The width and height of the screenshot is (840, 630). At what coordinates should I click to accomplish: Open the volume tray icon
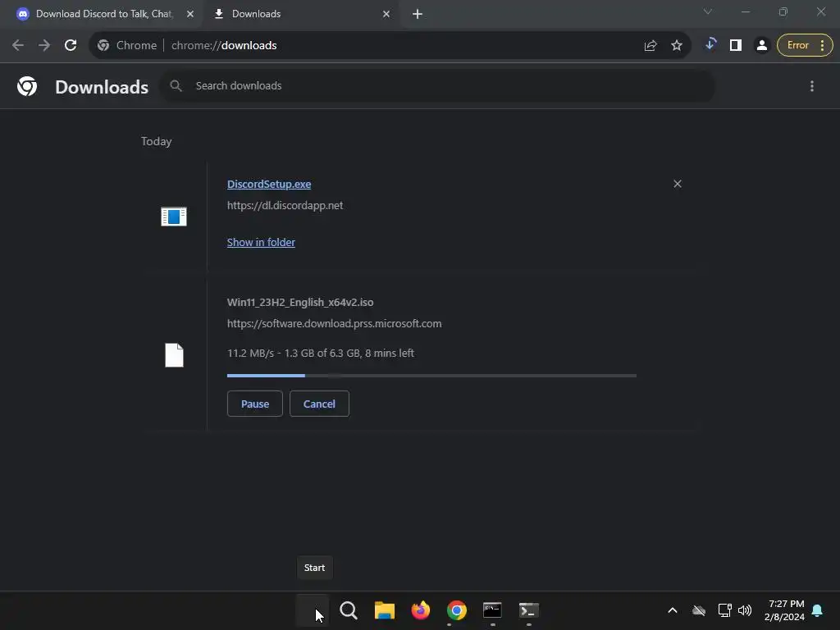point(745,610)
